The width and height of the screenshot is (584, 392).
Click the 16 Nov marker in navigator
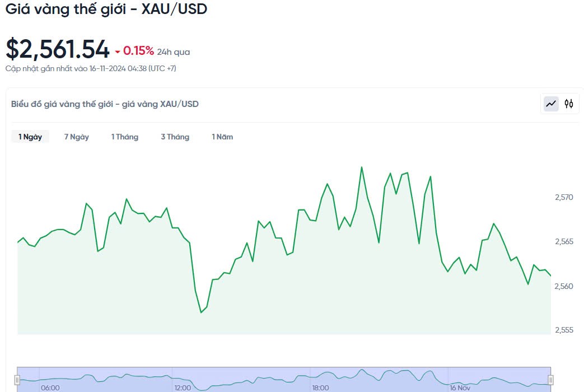(x=460, y=388)
